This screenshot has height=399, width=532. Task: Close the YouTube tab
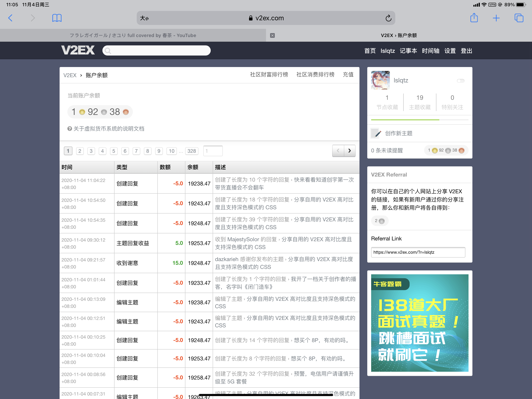tap(272, 35)
